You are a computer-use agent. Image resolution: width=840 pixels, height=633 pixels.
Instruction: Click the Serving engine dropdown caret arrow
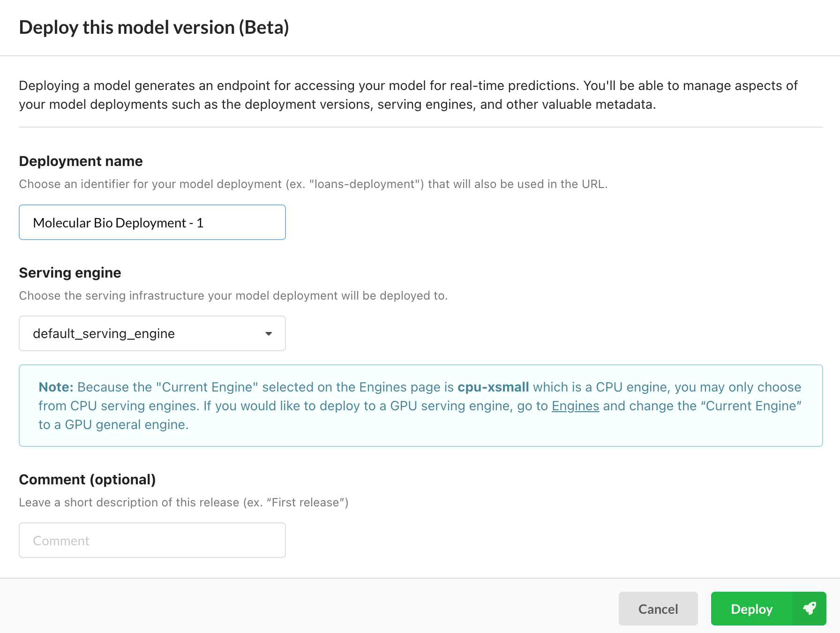(x=269, y=334)
